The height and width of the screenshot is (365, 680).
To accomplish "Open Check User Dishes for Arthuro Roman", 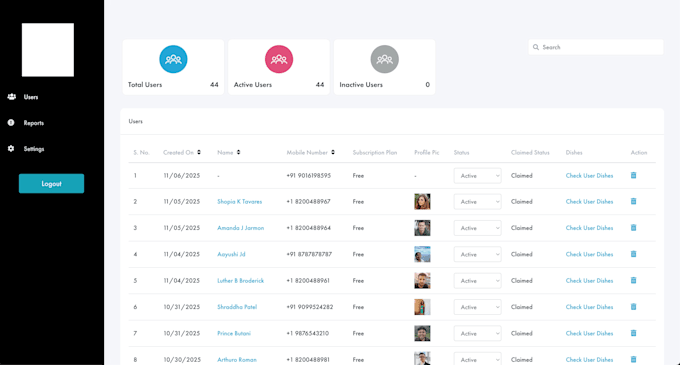I will click(x=589, y=359).
